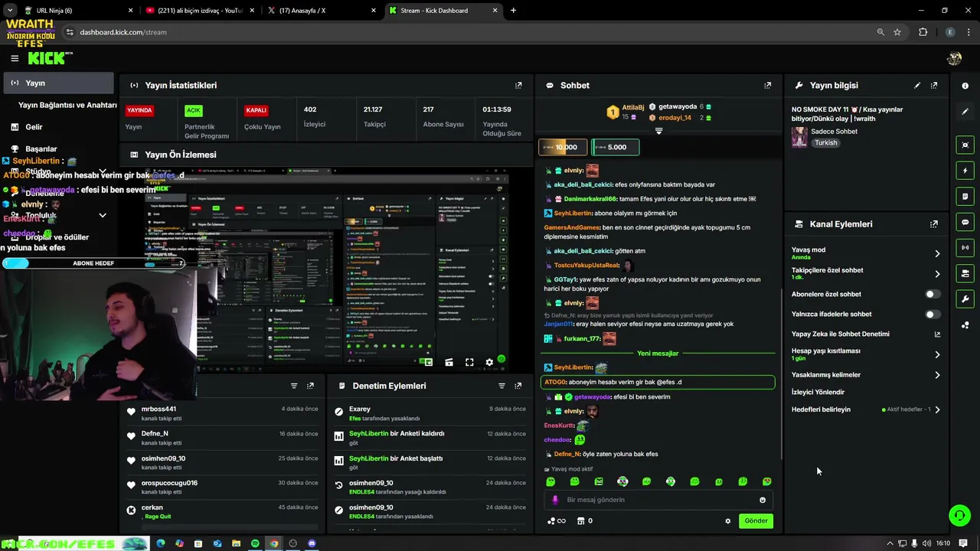Open Chrome from the taskbar
Screen dimensions: 980x551
[x=274, y=543]
